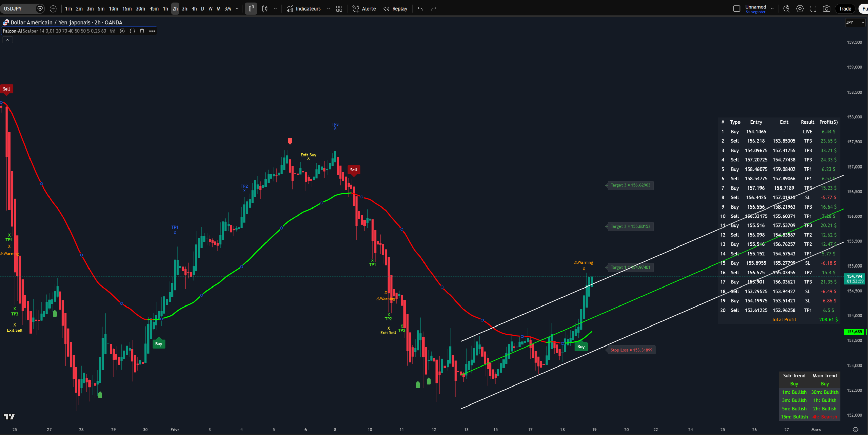
Task: Open chart settings hexagon icon
Action: click(x=800, y=9)
